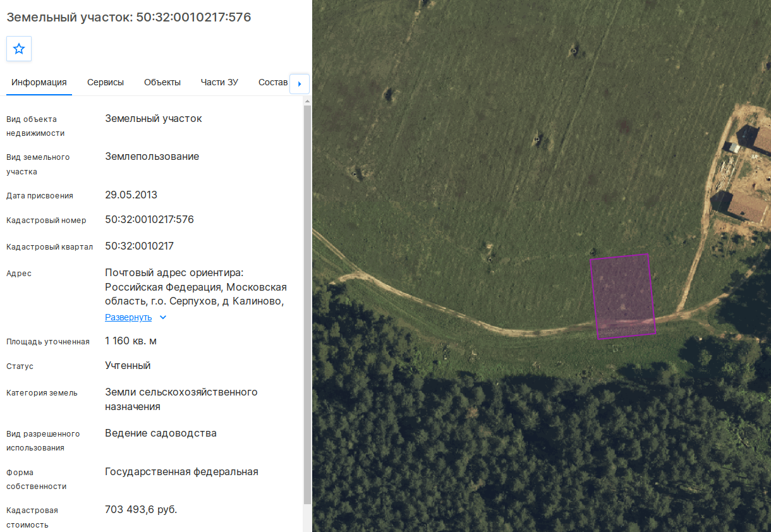Click the label Кадастровый номер

pos(46,220)
